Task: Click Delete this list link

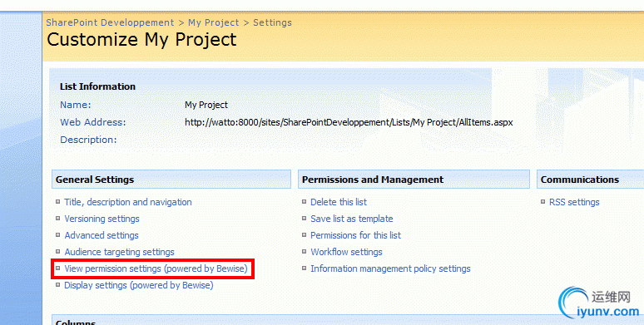Action: coord(339,202)
